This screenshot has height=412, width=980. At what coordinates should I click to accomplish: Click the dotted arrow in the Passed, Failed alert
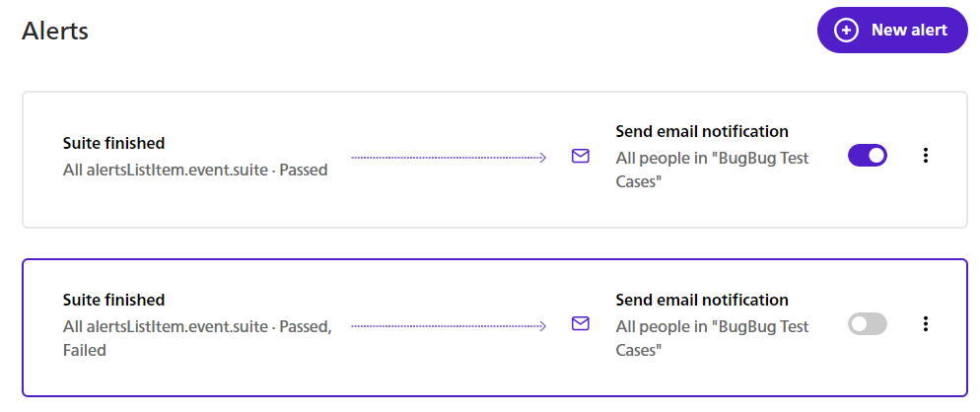pos(449,325)
